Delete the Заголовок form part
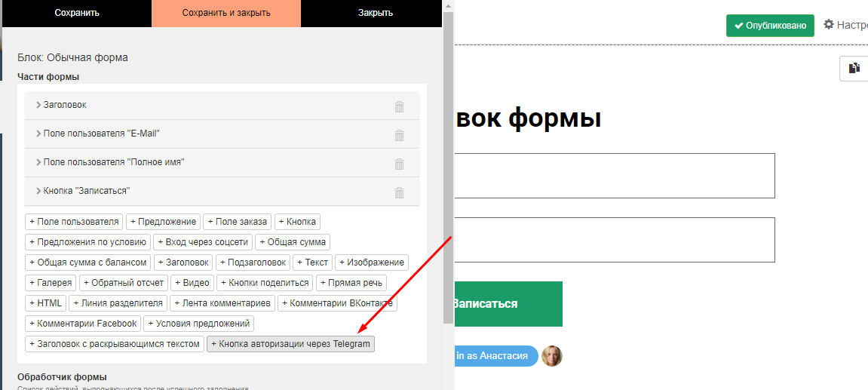The height and width of the screenshot is (390, 868). [x=399, y=107]
